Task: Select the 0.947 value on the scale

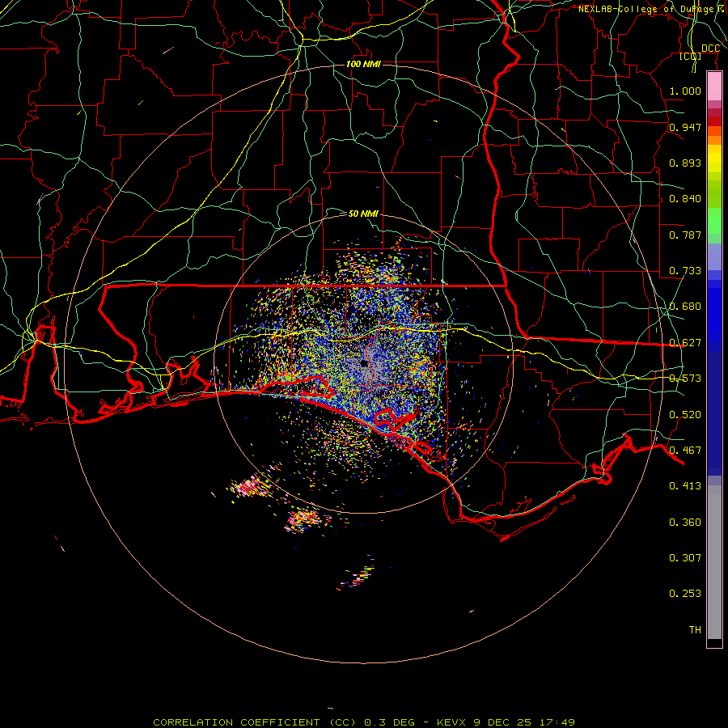Action: [685, 127]
